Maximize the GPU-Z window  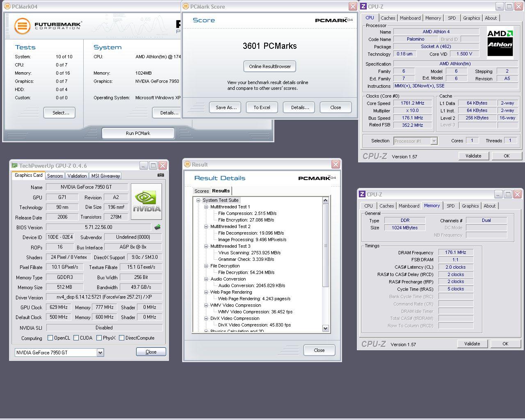153,165
